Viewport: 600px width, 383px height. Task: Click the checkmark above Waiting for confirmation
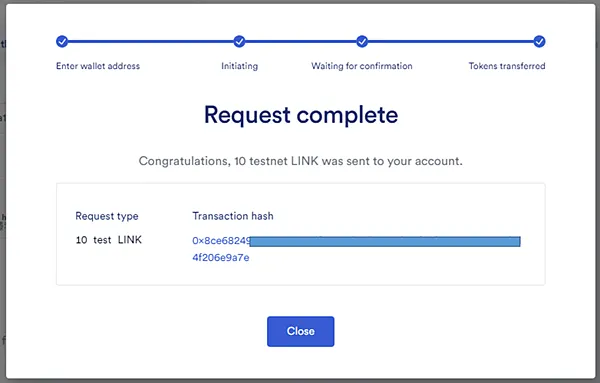tap(362, 41)
